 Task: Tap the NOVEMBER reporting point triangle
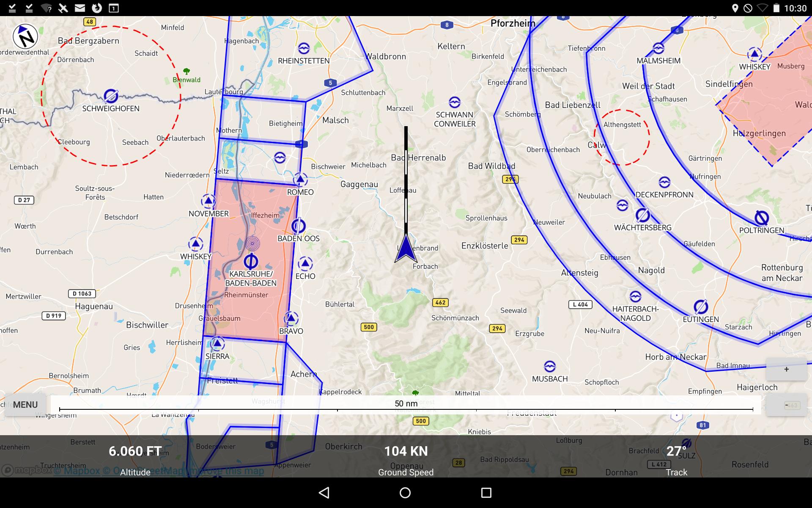(x=208, y=201)
